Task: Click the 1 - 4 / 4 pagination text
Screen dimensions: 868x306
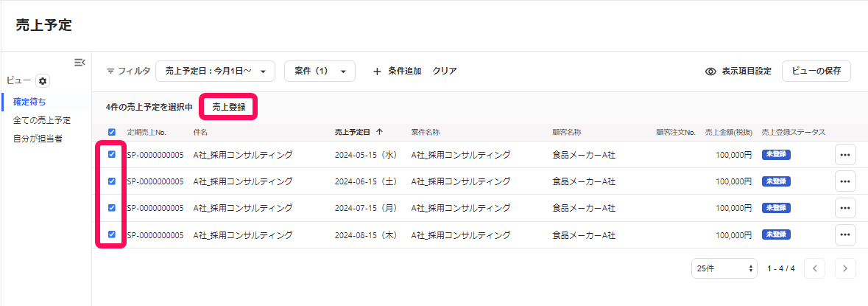Action: (x=781, y=269)
